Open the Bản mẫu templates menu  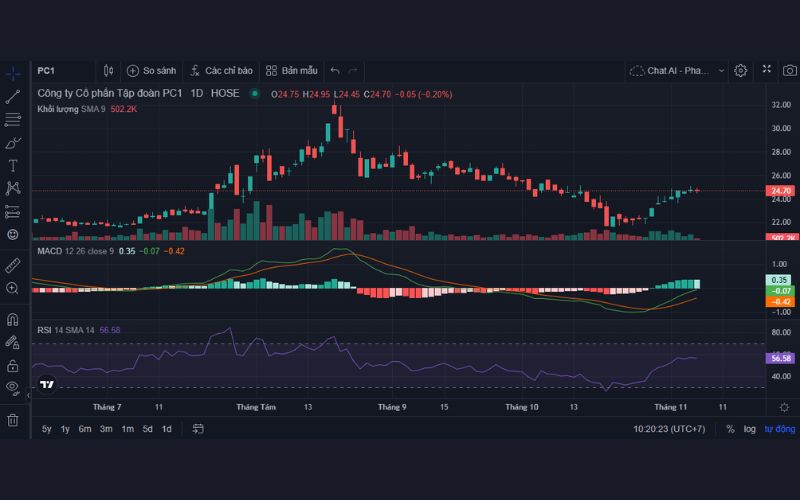pos(291,71)
